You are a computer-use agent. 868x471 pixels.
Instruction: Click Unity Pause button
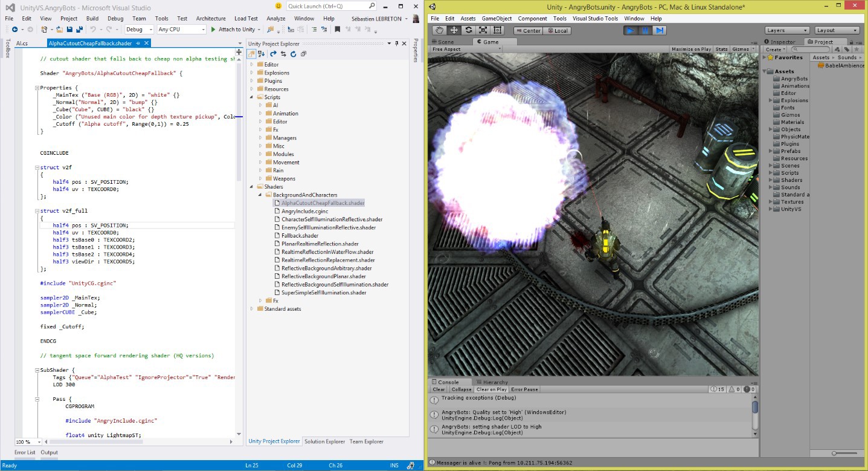[x=646, y=30]
